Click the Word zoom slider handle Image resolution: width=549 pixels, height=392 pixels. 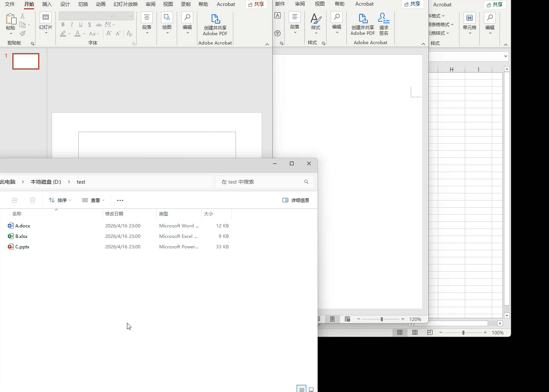[382, 319]
